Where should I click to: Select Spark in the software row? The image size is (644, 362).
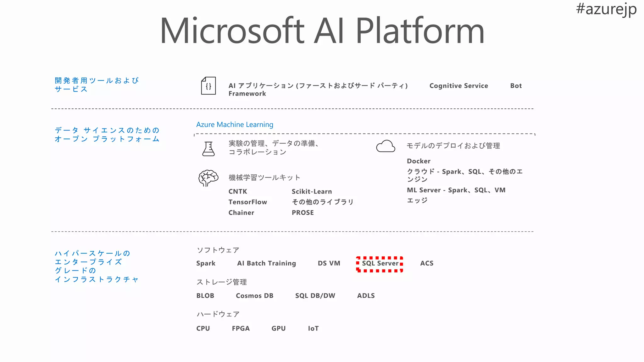click(206, 263)
